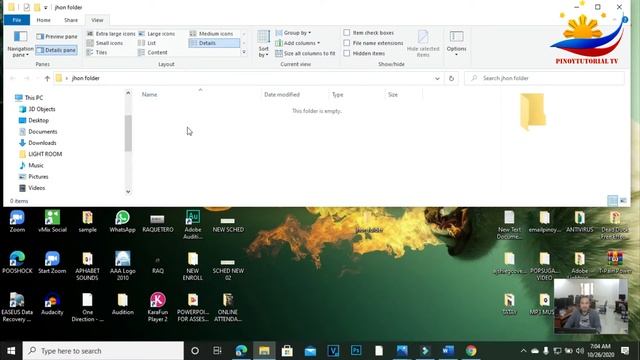The width and height of the screenshot is (640, 360).
Task: Select Details layout option
Action: pyautogui.click(x=214, y=43)
